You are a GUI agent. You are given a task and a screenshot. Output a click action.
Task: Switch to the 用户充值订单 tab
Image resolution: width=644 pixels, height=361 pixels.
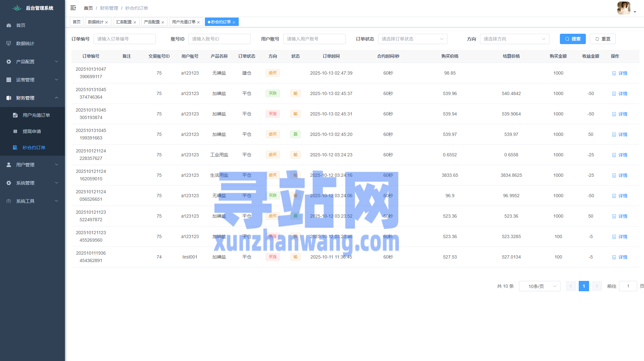(183, 22)
